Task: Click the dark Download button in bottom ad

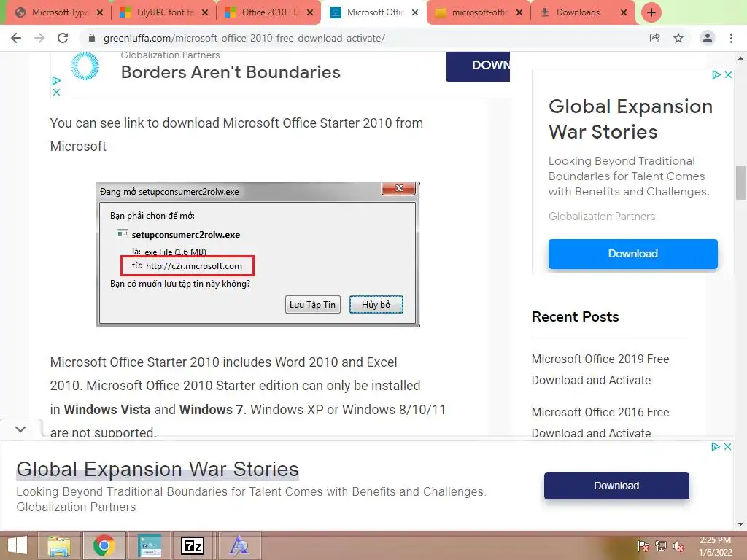Action: tap(616, 486)
